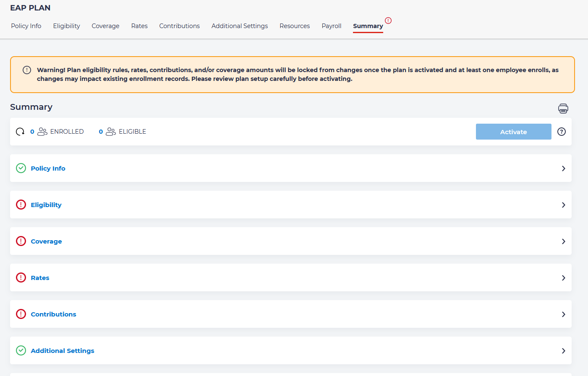This screenshot has height=376, width=588.
Task: Click the refresh enrollment counts icon
Action: pos(20,132)
